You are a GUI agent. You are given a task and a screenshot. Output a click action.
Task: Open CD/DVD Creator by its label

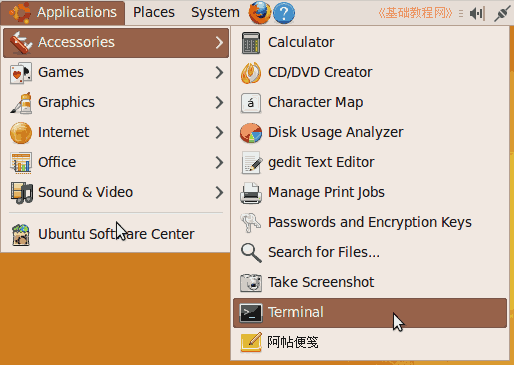(320, 72)
